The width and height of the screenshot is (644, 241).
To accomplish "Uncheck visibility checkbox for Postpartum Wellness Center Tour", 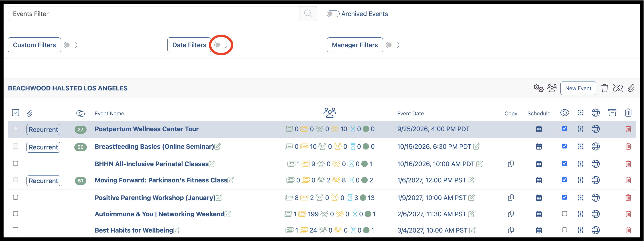I will tap(565, 129).
